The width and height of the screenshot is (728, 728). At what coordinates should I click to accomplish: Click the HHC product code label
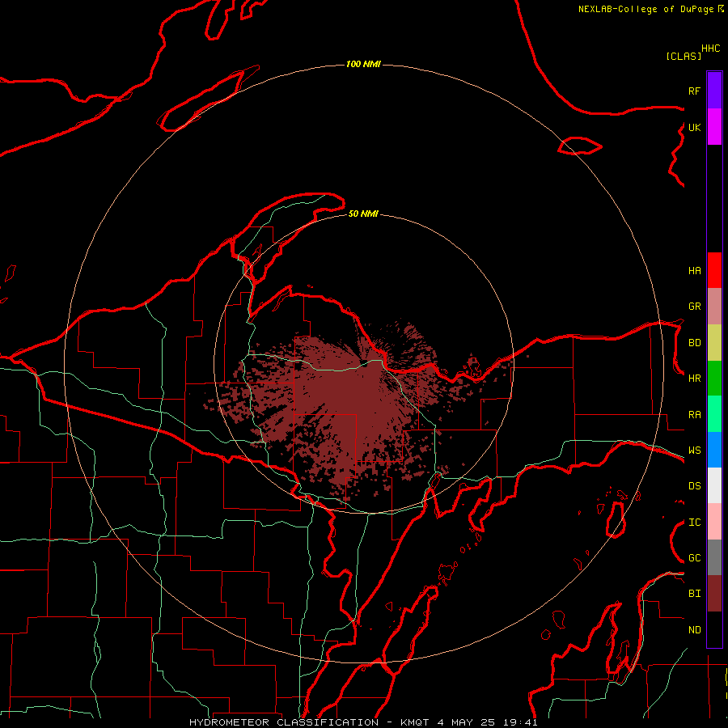point(710,49)
